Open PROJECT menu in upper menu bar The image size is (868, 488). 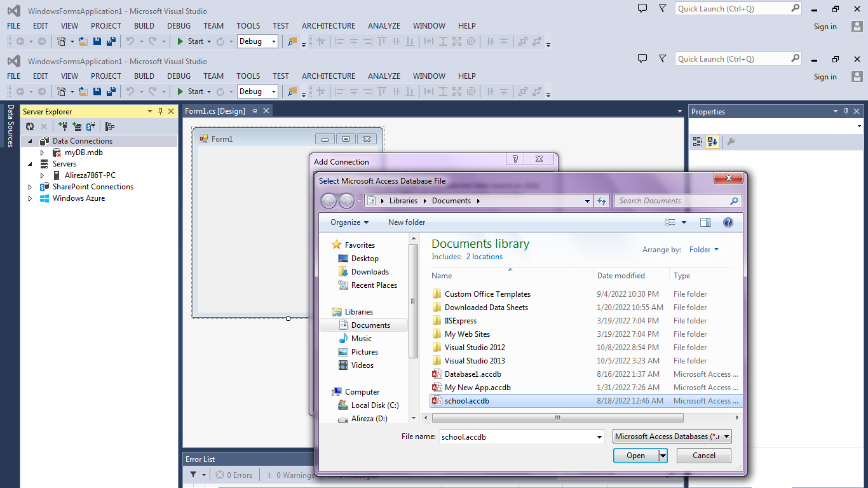[106, 26]
